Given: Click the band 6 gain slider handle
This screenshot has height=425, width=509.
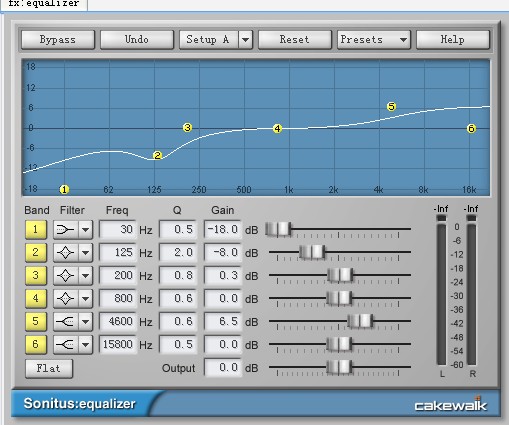Looking at the screenshot, I should tap(339, 344).
